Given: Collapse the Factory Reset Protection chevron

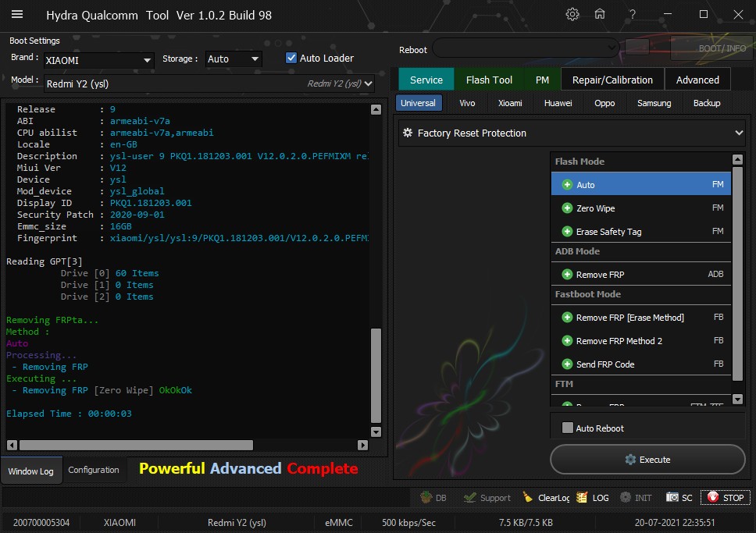Looking at the screenshot, I should coord(739,133).
